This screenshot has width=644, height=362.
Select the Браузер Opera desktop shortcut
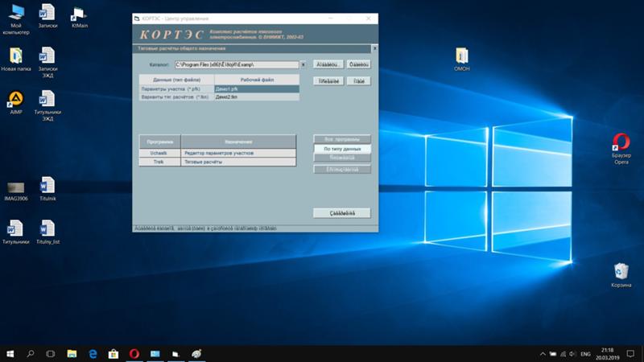coord(621,149)
